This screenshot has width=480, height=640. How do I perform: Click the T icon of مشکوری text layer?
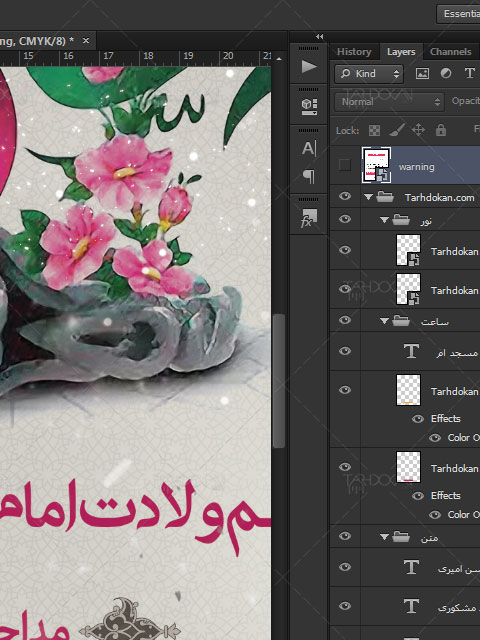411,606
